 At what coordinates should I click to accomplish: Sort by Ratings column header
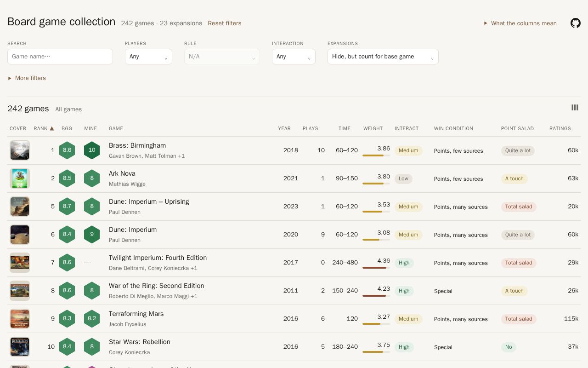click(x=560, y=128)
